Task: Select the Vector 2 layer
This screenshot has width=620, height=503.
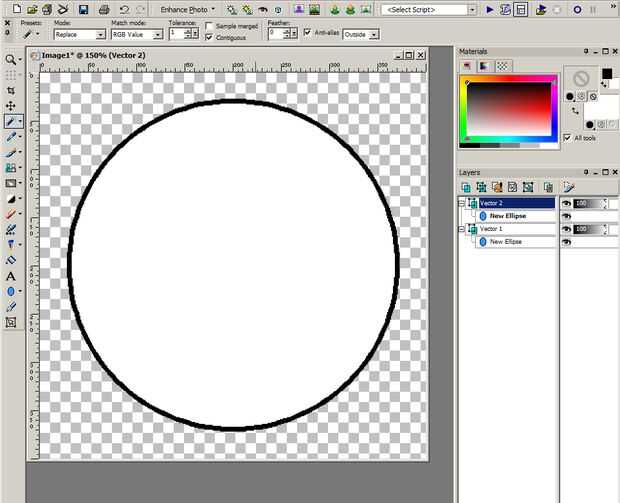Action: [x=516, y=203]
